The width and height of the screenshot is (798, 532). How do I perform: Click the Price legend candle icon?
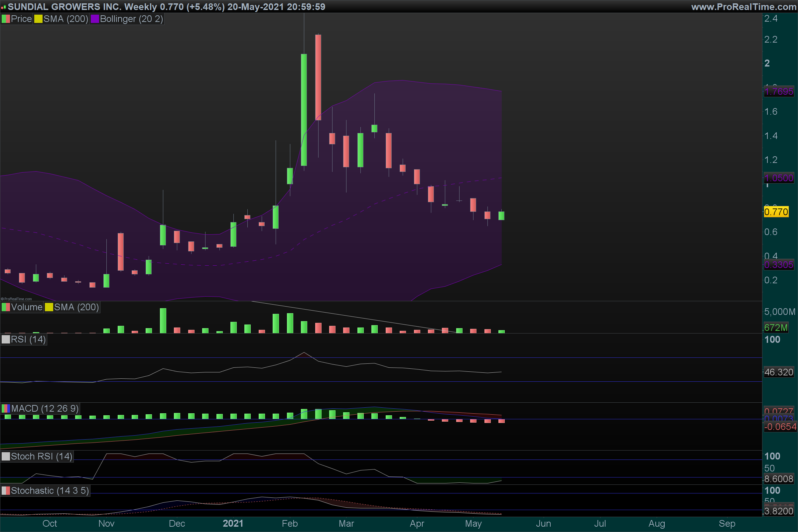(6, 19)
